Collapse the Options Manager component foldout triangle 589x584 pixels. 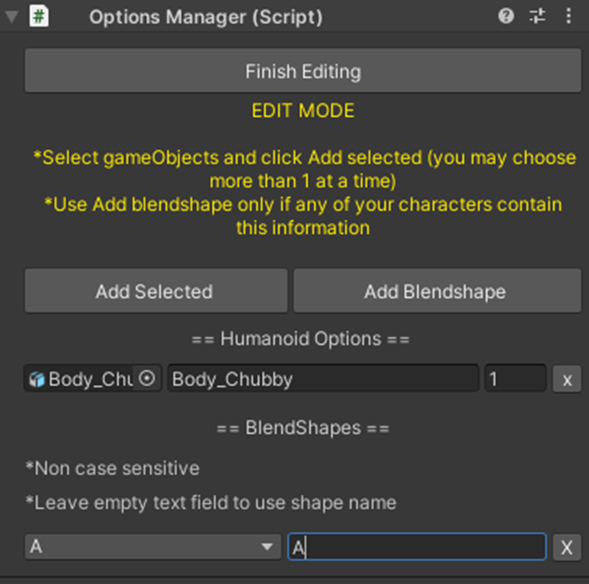click(x=12, y=17)
